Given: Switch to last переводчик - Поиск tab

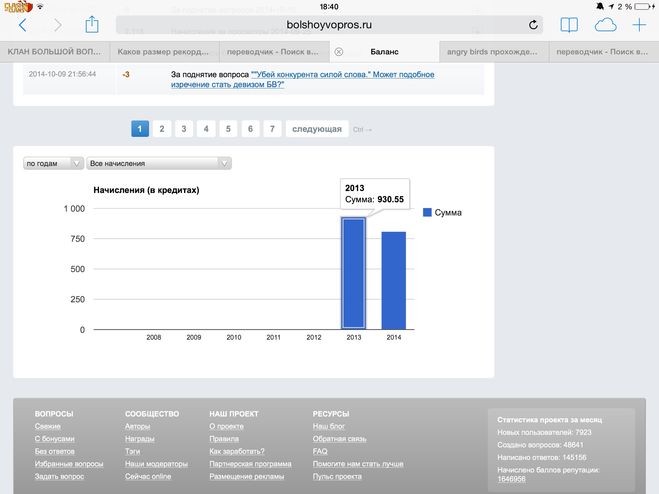Looking at the screenshot, I should pos(604,52).
